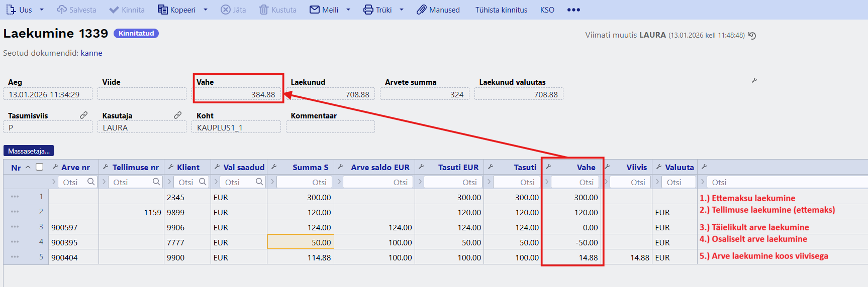This screenshot has width=868, height=287.
Task: Expand the Uus dropdown arrow
Action: 42,10
